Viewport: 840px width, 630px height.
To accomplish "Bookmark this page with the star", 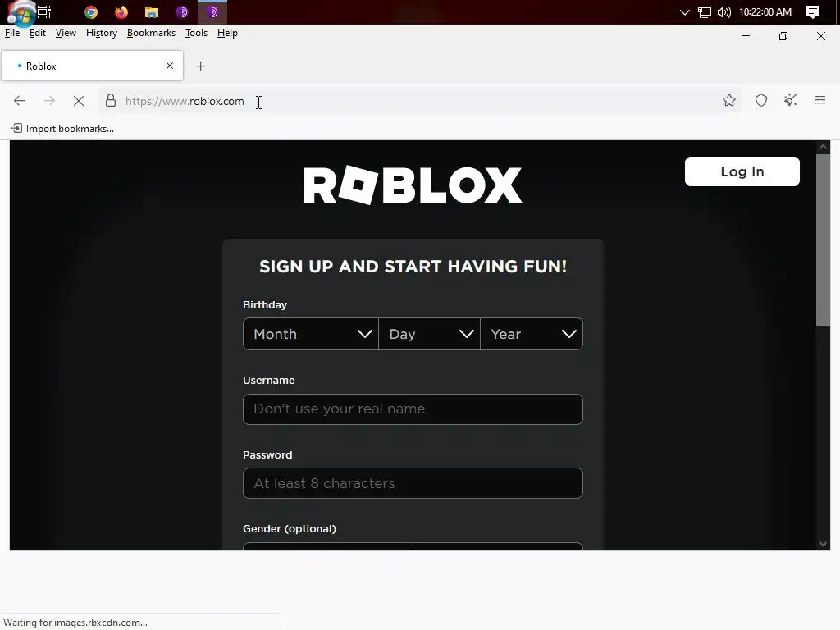I will (x=728, y=100).
